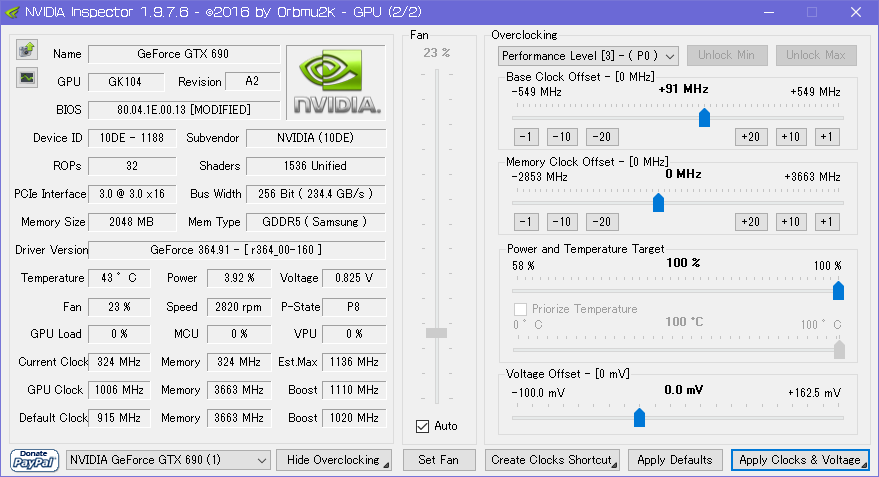
Task: Click Memory Clock Offset +10 button
Action: click(791, 222)
